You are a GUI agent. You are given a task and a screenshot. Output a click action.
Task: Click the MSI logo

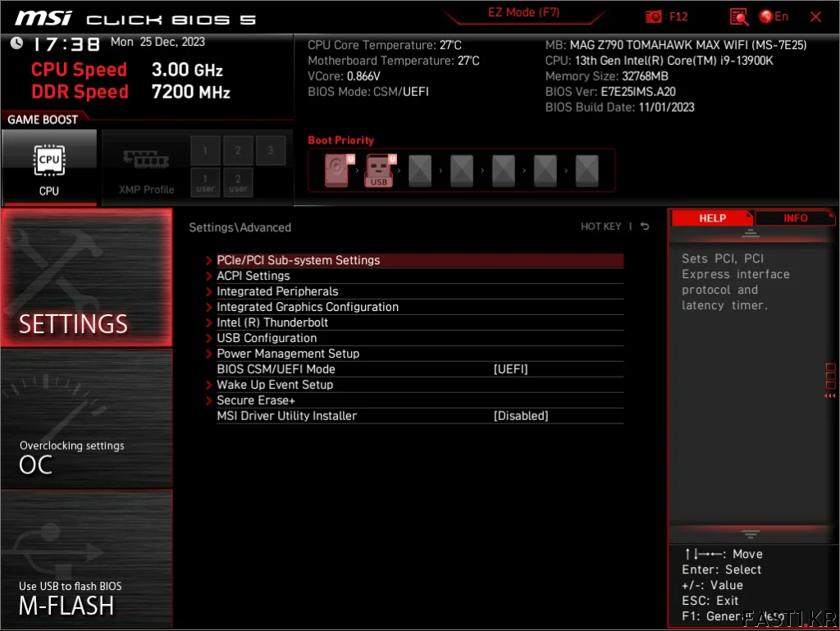pyautogui.click(x=43, y=18)
